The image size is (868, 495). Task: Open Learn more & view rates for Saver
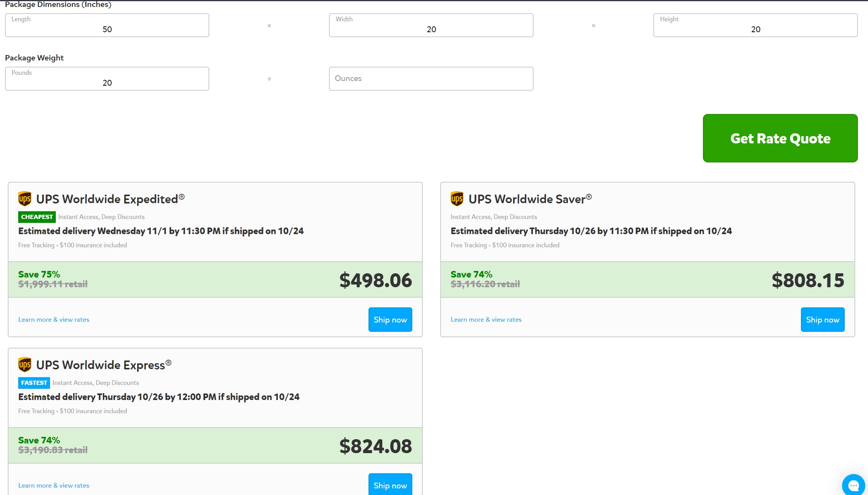click(486, 319)
